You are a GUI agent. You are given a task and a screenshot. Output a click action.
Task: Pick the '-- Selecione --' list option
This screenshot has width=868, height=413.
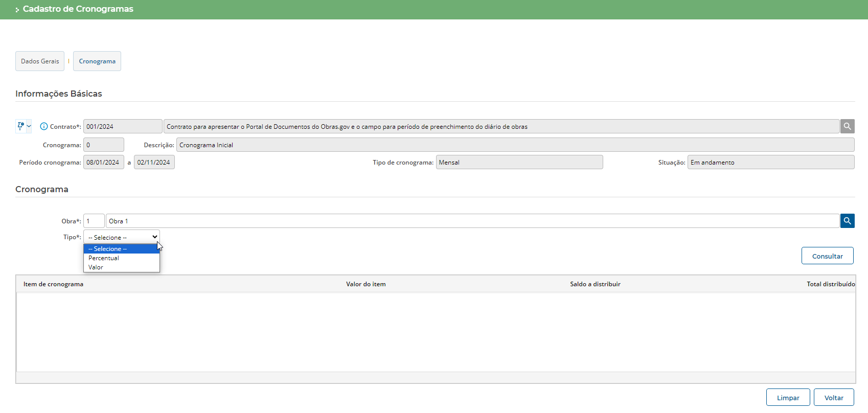pyautogui.click(x=108, y=249)
